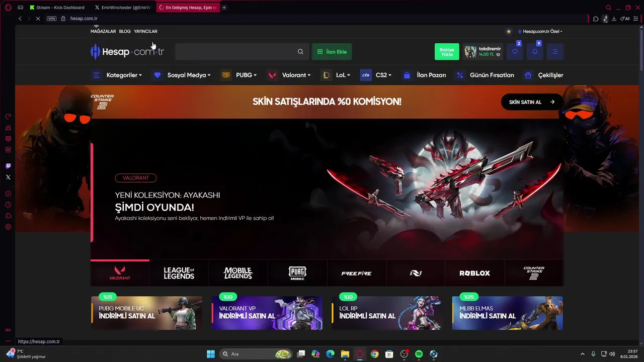644x362 pixels.
Task: Expand the CS2 dropdown
Action: (x=376, y=75)
